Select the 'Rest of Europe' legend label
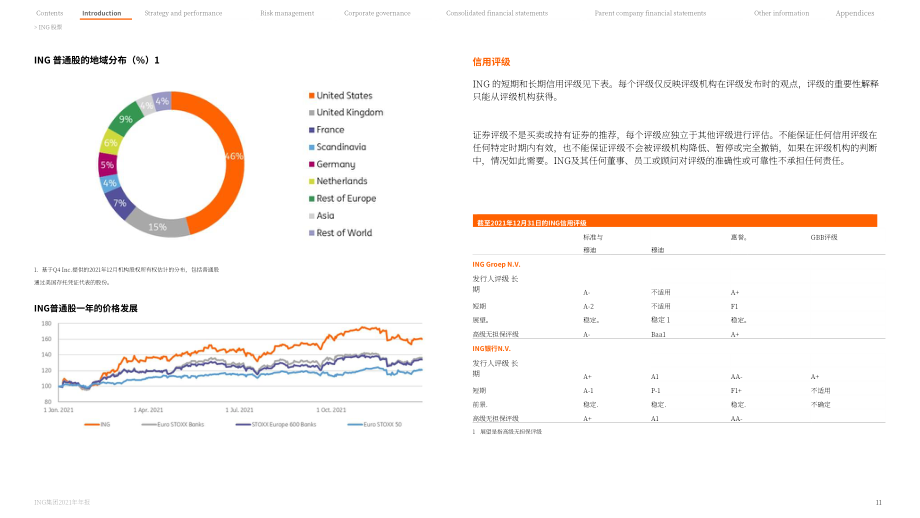This screenshot has height=518, width=920. click(346, 198)
